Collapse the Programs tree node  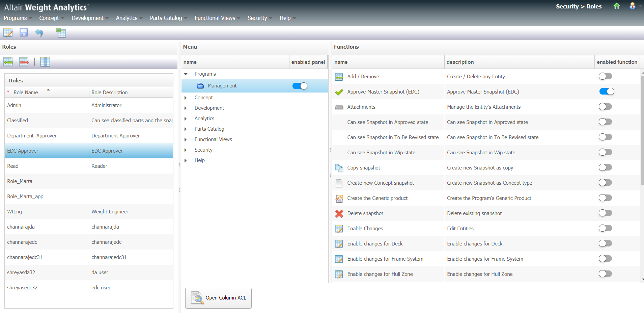pyautogui.click(x=186, y=74)
